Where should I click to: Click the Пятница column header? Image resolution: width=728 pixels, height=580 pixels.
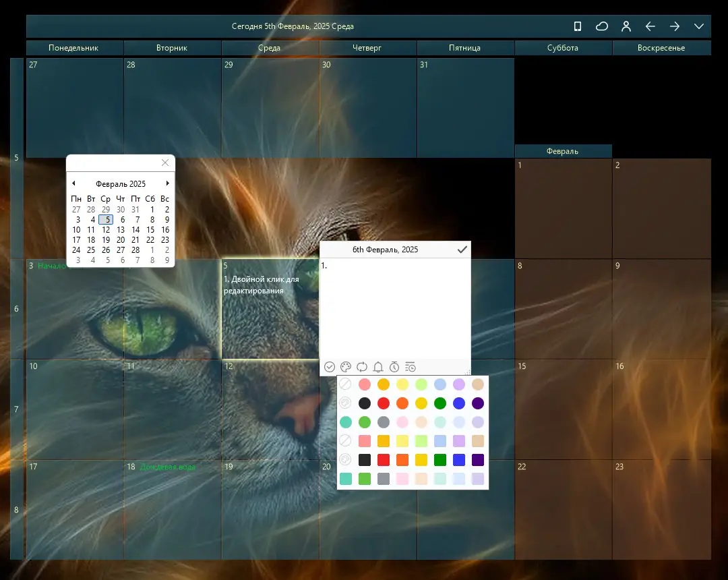[465, 48]
